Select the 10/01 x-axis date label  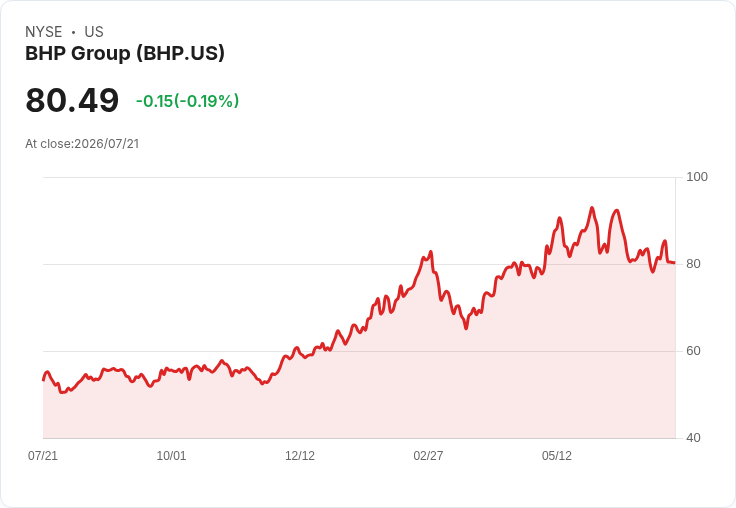pyautogui.click(x=171, y=455)
